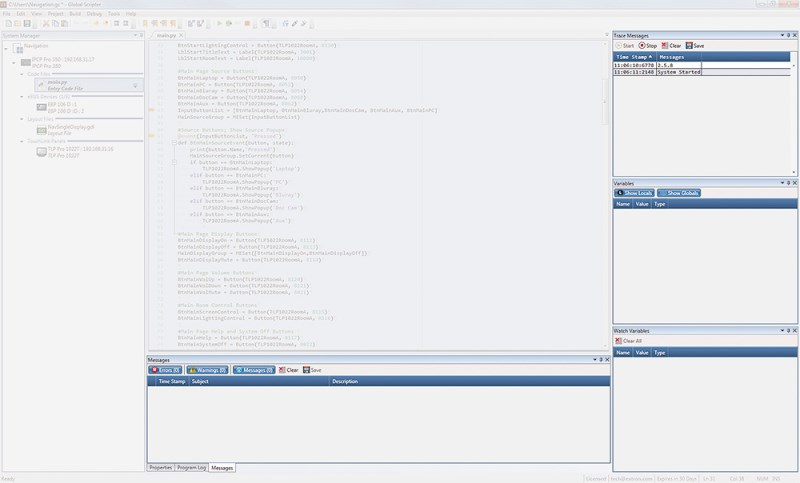Screen dimensions: 800x483
Task: Click Clear All in Watch Variables
Action: click(629, 341)
